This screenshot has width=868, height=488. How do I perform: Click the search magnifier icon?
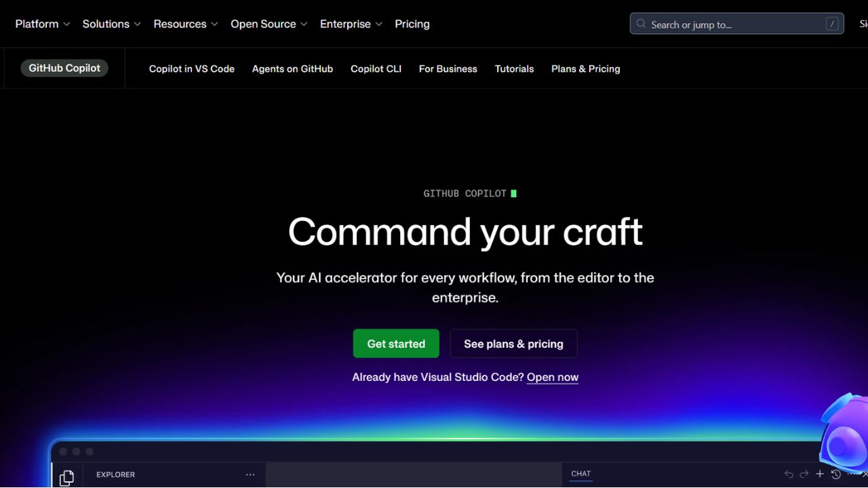click(641, 24)
